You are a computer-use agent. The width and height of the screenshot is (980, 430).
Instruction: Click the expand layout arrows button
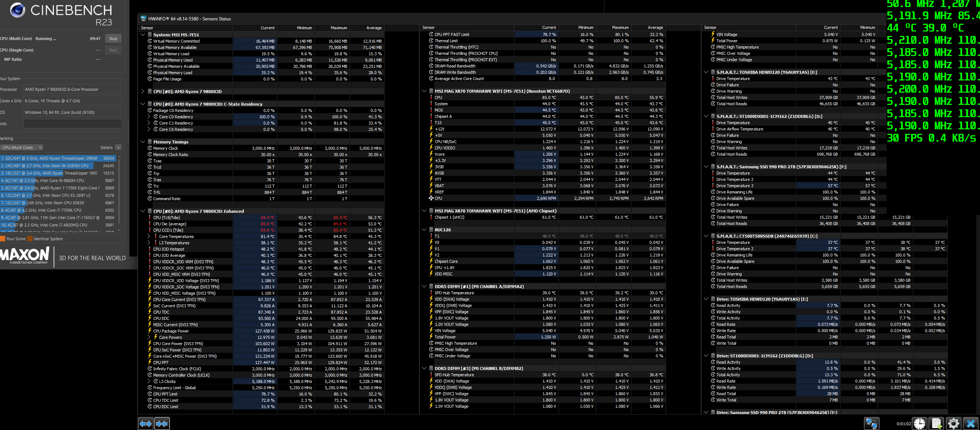point(146,423)
